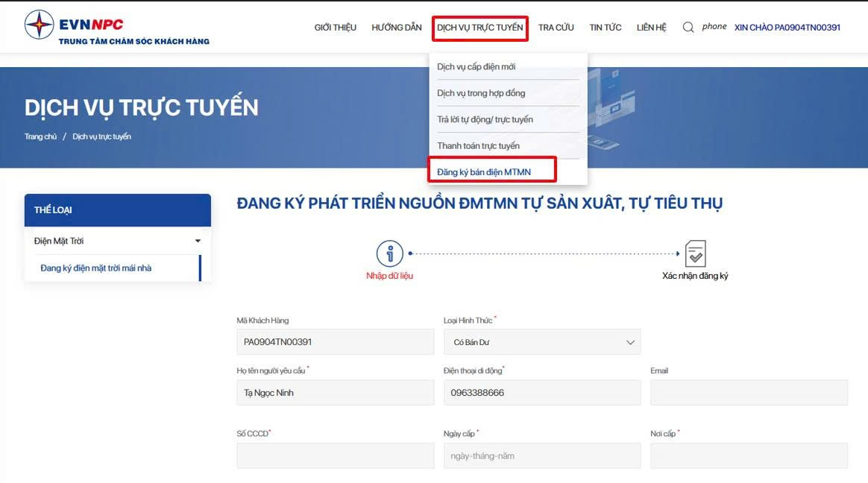Open the search magnifier icon
The image size is (868, 483).
[688, 26]
